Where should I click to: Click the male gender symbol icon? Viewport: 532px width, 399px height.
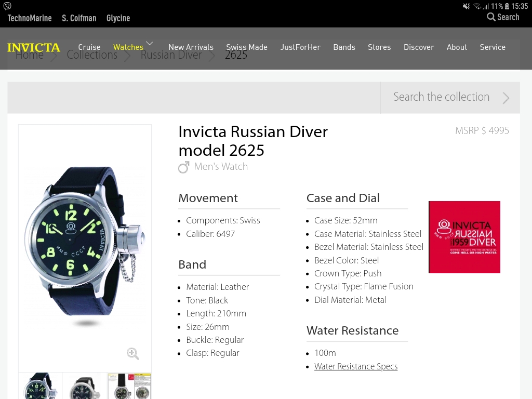(183, 167)
